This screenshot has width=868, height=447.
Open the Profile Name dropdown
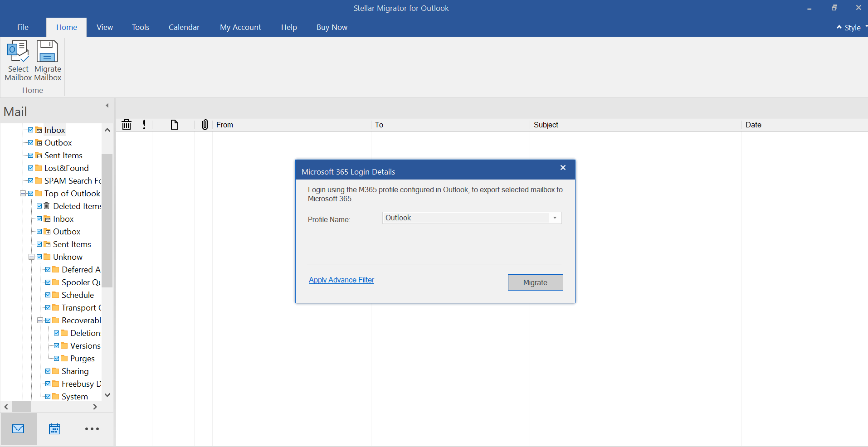pos(555,218)
